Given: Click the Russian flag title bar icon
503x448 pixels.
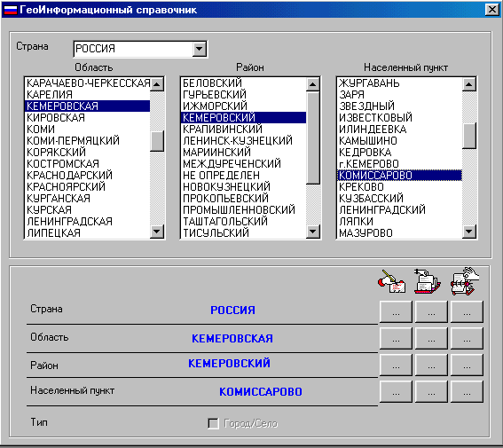Looking at the screenshot, I should [x=10, y=10].
